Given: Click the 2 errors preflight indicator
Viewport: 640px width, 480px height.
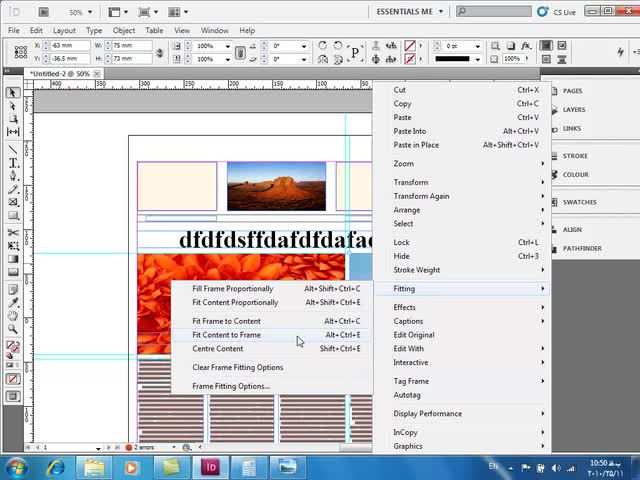Looking at the screenshot, I should [x=140, y=447].
